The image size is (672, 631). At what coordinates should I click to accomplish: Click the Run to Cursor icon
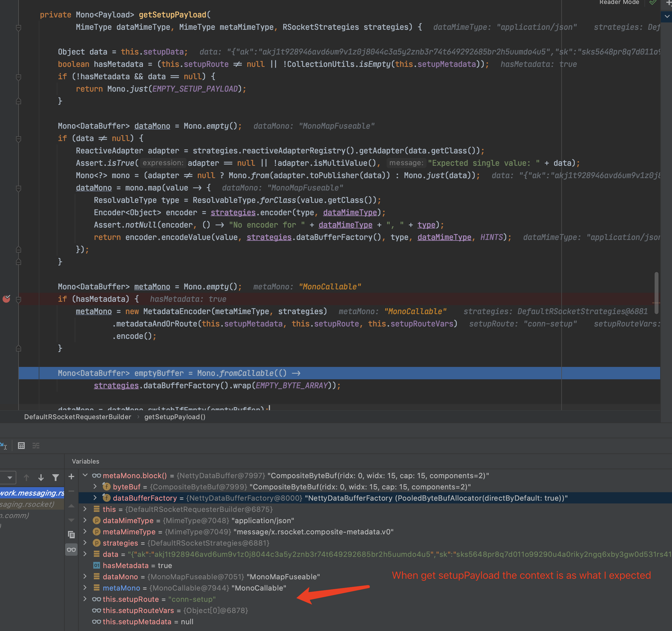3,446
